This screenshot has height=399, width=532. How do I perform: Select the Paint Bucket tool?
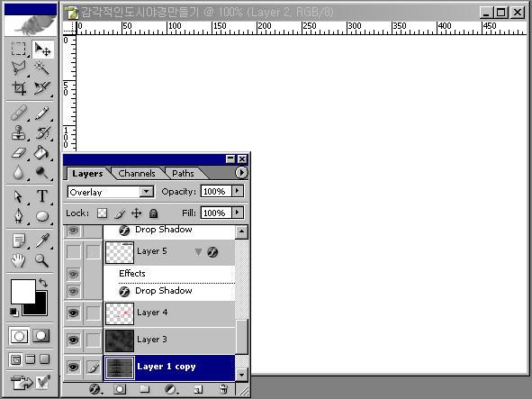pos(42,153)
